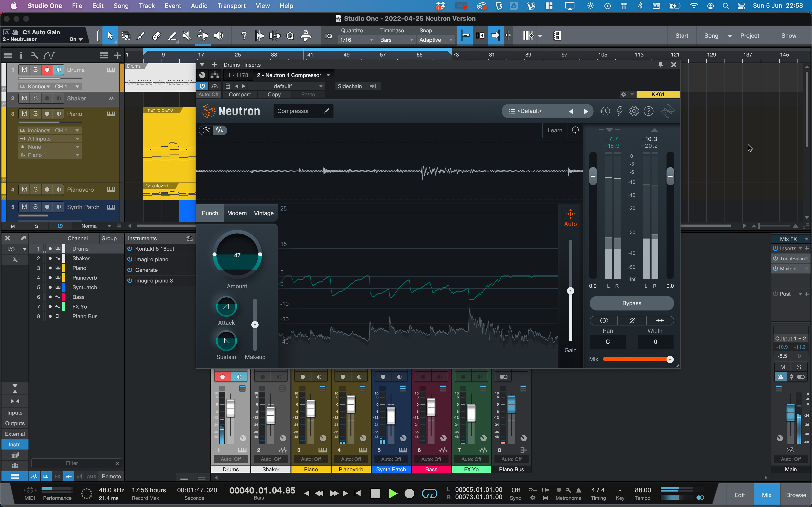
Task: Select the Eraser tool in toolbar
Action: point(156,36)
